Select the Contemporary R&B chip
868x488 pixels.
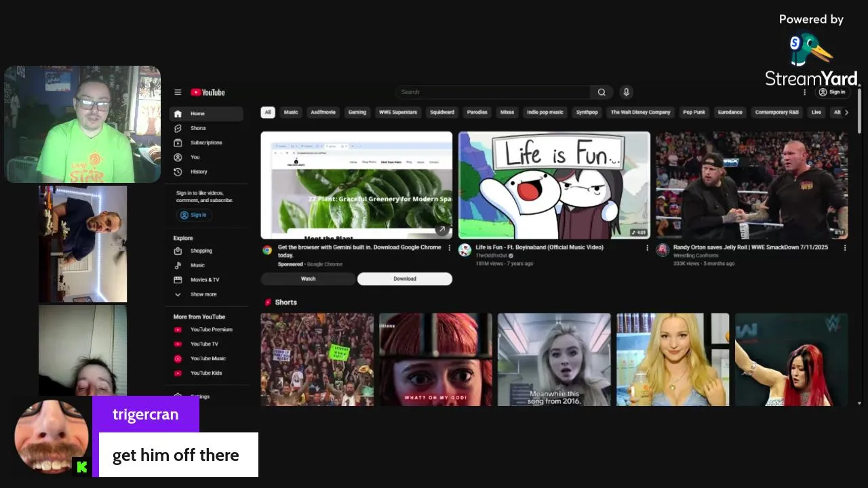point(777,113)
